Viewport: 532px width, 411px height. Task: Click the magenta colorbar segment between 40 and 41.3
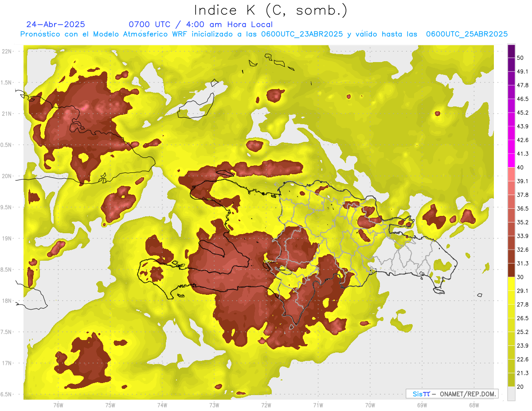point(511,160)
